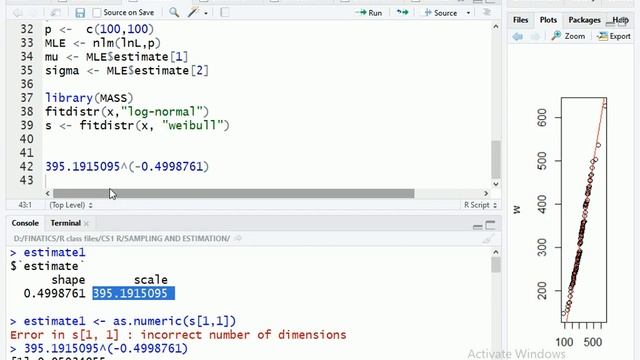The width and height of the screenshot is (640, 360).
Task: Open Find/Replace with the magnifier icon
Action: point(174,13)
